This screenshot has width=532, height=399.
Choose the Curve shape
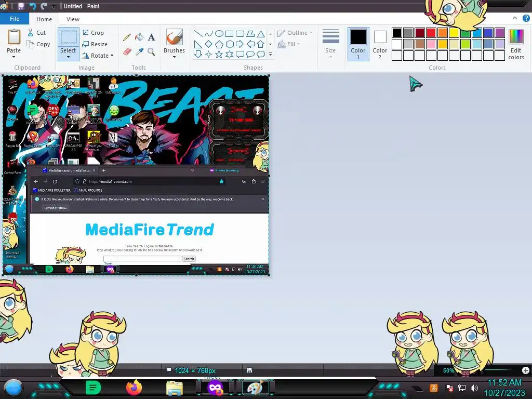tap(209, 34)
